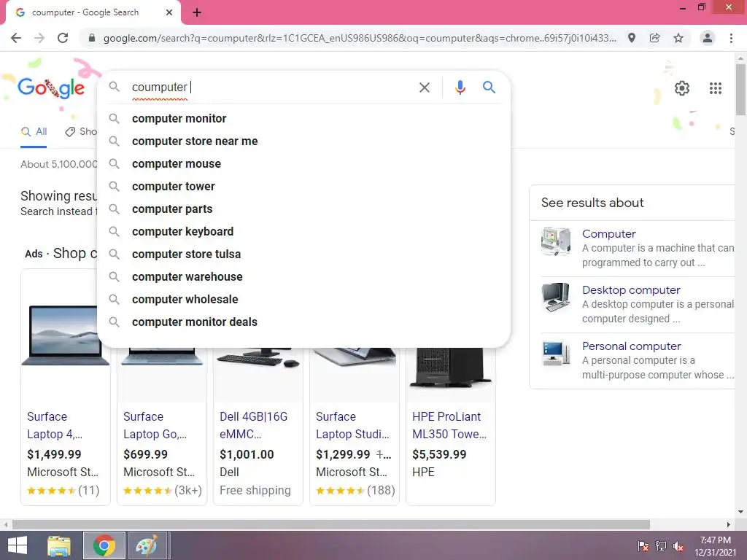
Task: Click the blue magnifier search button
Action: 489,87
